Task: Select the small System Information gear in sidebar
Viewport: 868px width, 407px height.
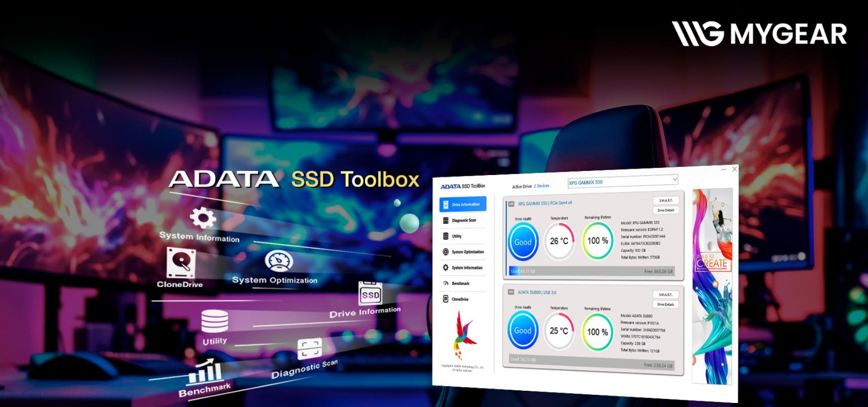Action: [446, 268]
